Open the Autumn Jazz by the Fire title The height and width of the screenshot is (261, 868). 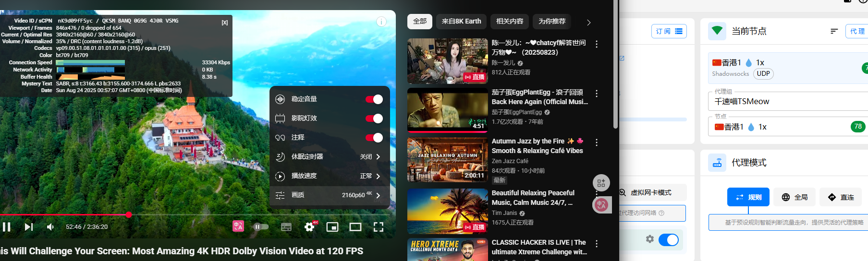pyautogui.click(x=538, y=146)
